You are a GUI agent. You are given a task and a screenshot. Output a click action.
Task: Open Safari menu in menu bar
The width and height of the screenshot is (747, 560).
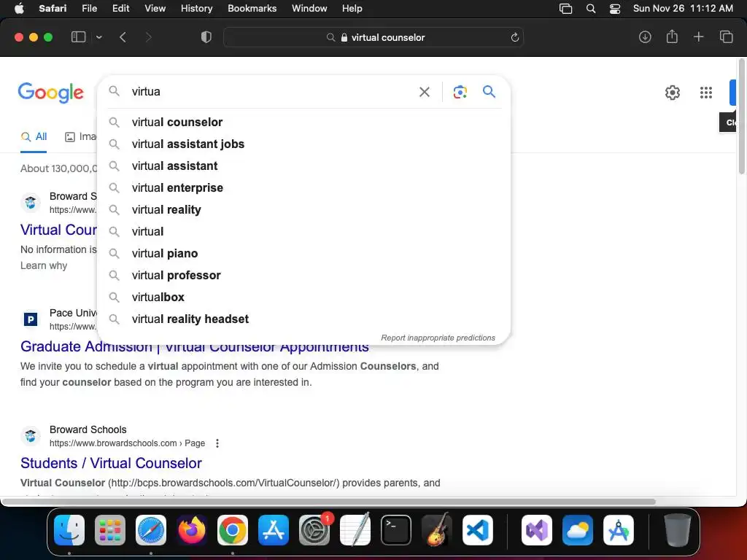(x=53, y=9)
